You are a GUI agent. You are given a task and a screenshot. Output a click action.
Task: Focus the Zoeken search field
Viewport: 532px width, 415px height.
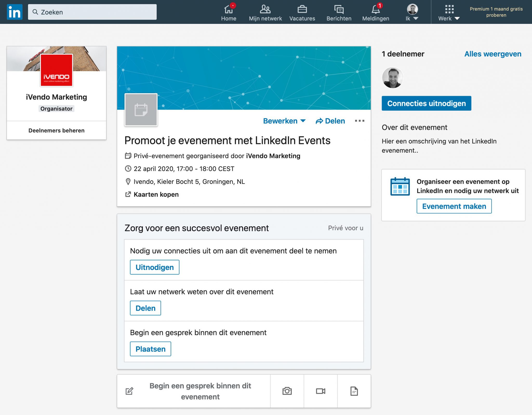(92, 12)
